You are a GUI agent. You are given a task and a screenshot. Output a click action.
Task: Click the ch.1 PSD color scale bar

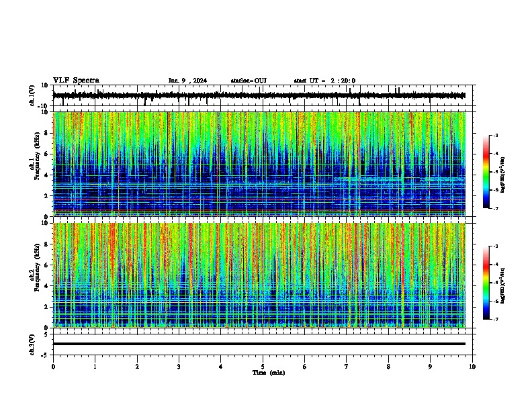point(486,172)
